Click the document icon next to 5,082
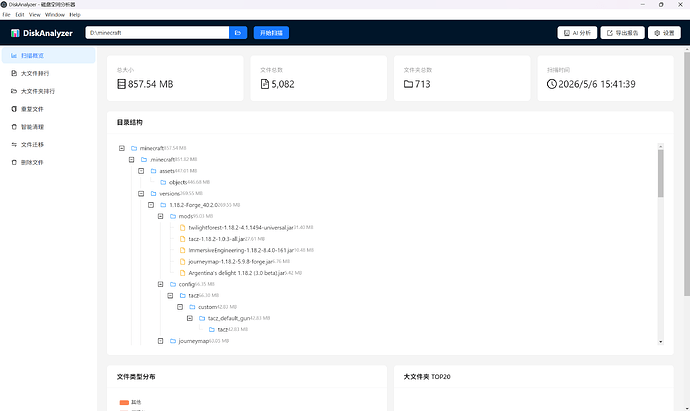The width and height of the screenshot is (690, 411). 265,84
